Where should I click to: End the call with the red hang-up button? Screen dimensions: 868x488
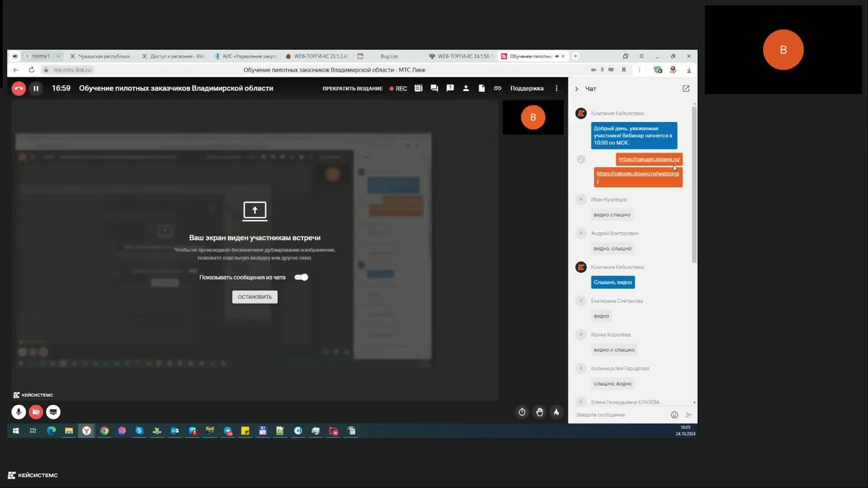click(x=19, y=88)
